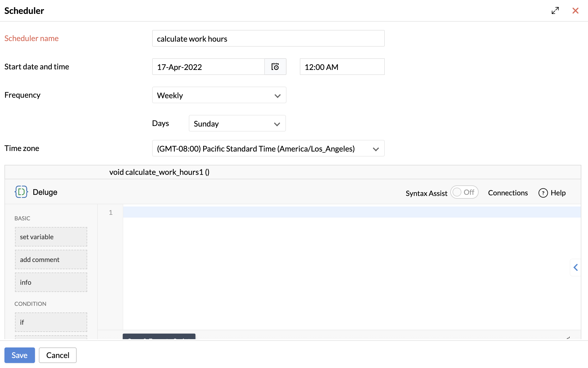Expand the side panel with the blue chevron
This screenshot has width=588, height=368.
tap(576, 267)
